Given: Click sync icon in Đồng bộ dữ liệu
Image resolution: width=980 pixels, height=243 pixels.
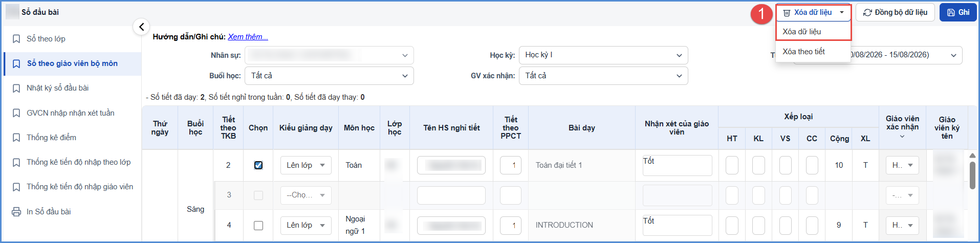Looking at the screenshot, I should (x=867, y=12).
